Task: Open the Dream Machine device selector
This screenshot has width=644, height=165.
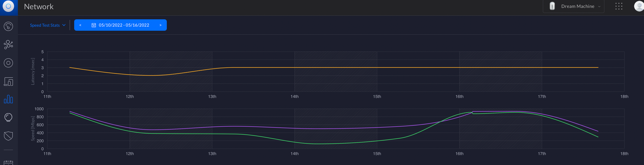Action: pyautogui.click(x=573, y=6)
